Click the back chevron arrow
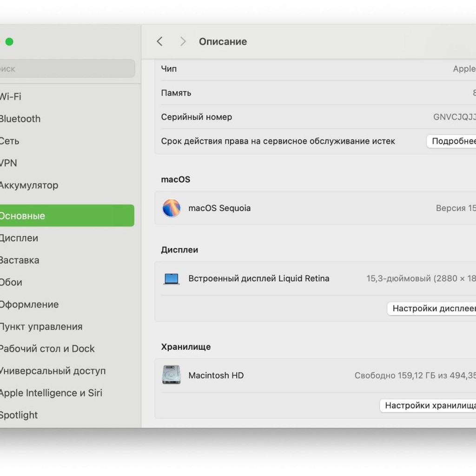Viewport: 476px width, 476px height. (x=160, y=41)
